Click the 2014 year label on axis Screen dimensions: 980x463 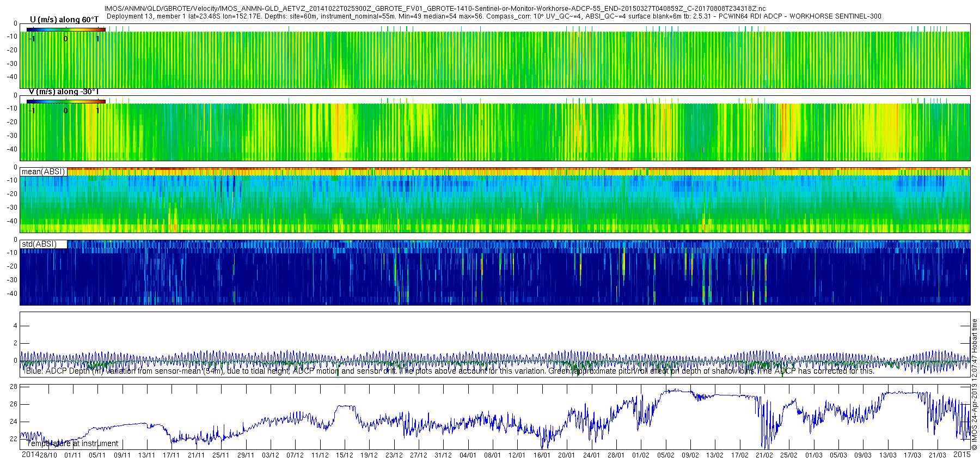(30, 454)
